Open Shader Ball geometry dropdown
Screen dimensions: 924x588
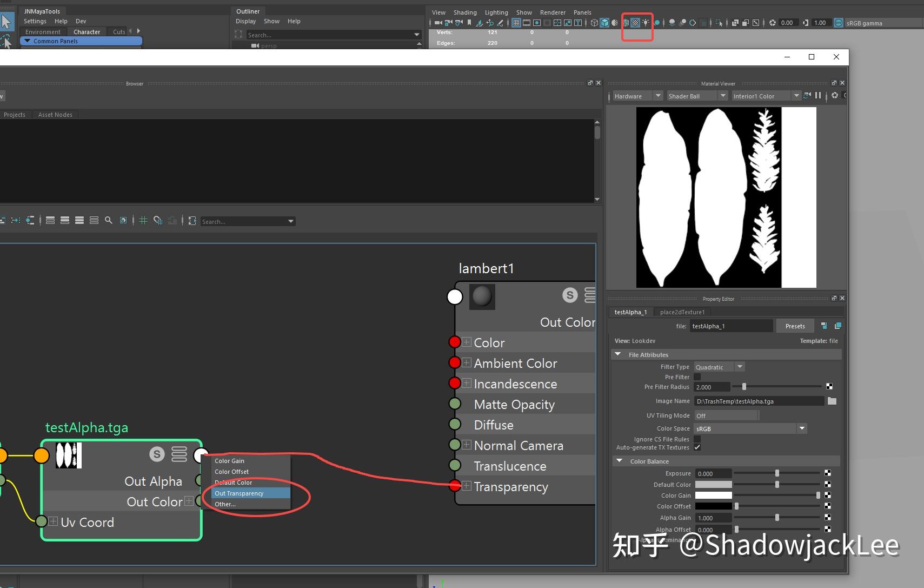tap(697, 96)
